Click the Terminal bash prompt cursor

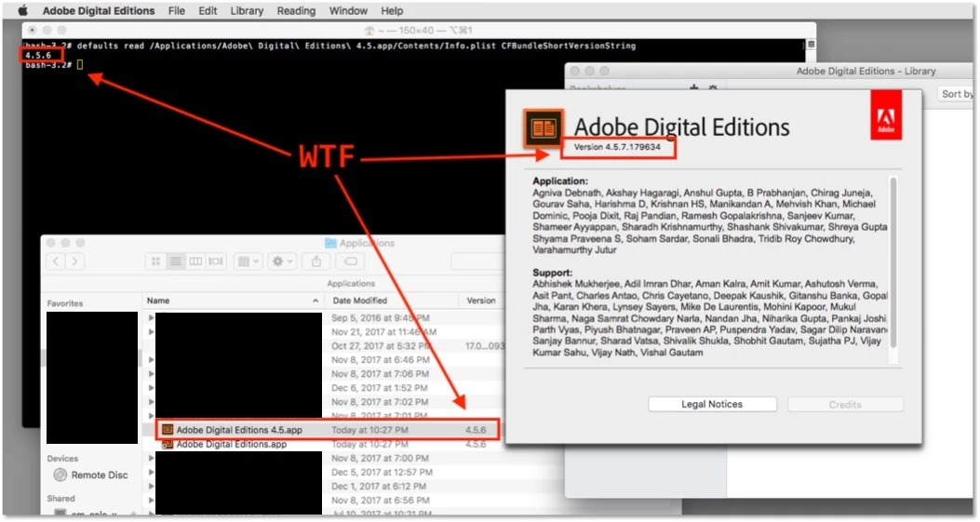pyautogui.click(x=80, y=64)
